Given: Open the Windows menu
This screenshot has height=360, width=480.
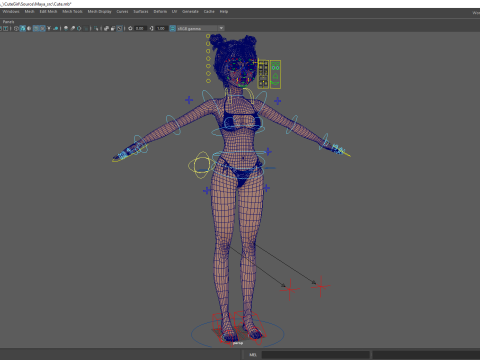Looking at the screenshot, I should pos(11,12).
